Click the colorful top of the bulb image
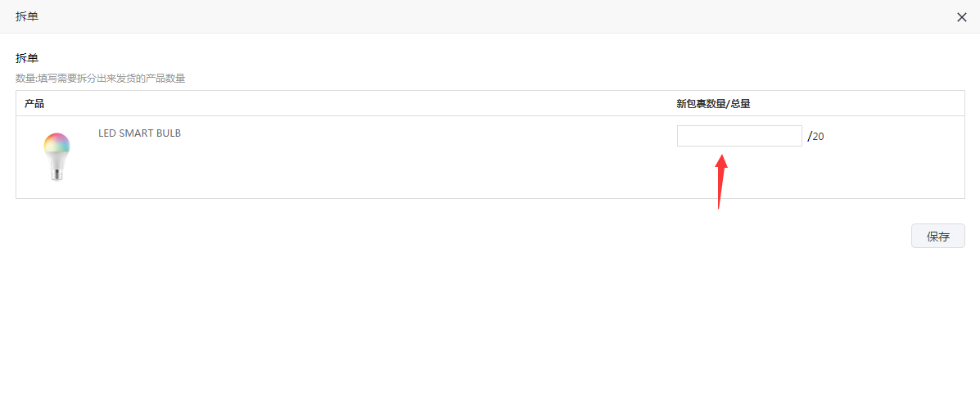Image resolution: width=980 pixels, height=406 pixels. point(56,144)
